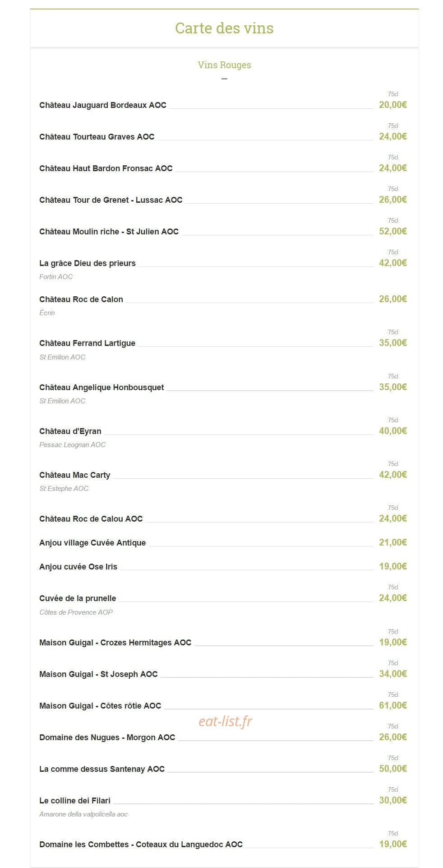Select Château Mac Carty entry
This screenshot has width=443, height=868.
75,475
